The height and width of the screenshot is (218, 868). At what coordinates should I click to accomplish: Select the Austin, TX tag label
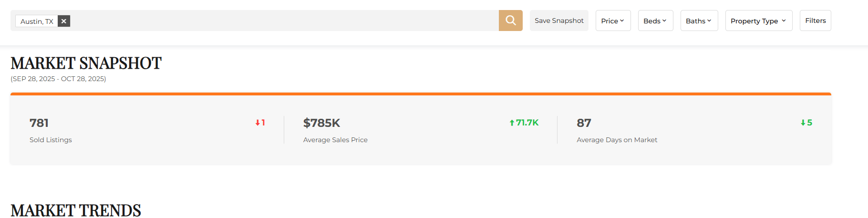37,21
